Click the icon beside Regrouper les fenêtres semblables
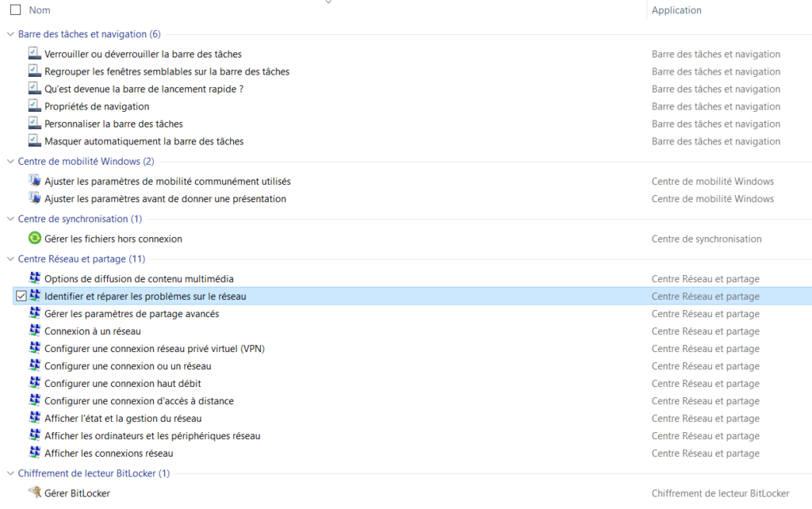The height and width of the screenshot is (509, 812). (x=34, y=71)
